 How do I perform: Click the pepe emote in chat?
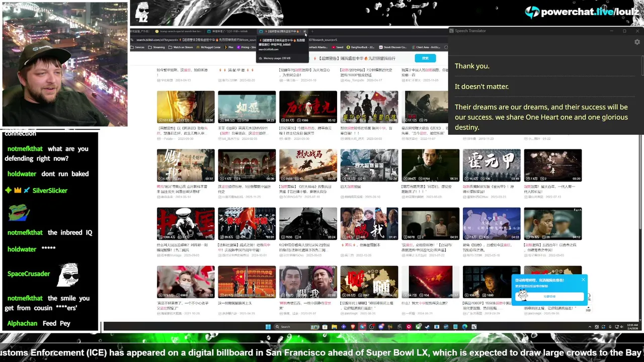(x=19, y=213)
